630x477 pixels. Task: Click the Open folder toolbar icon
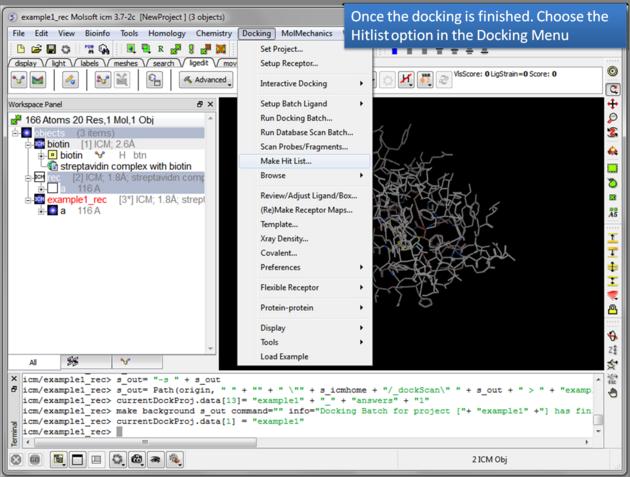(34, 49)
